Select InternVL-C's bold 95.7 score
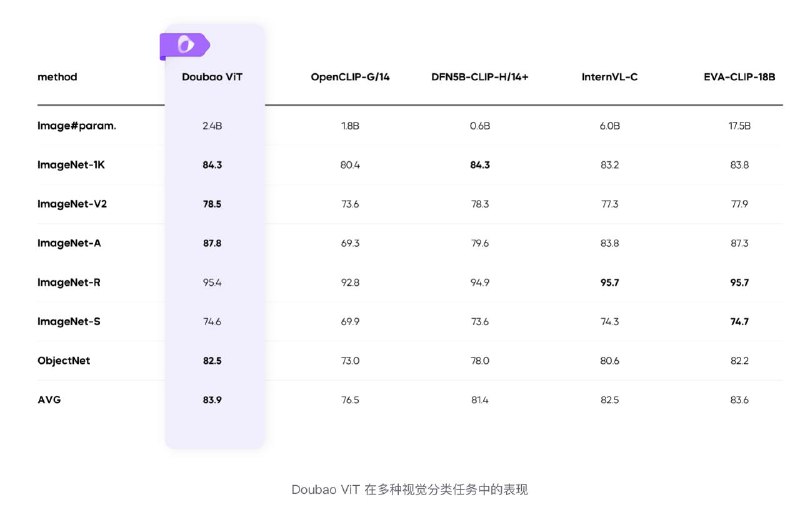 [x=609, y=283]
